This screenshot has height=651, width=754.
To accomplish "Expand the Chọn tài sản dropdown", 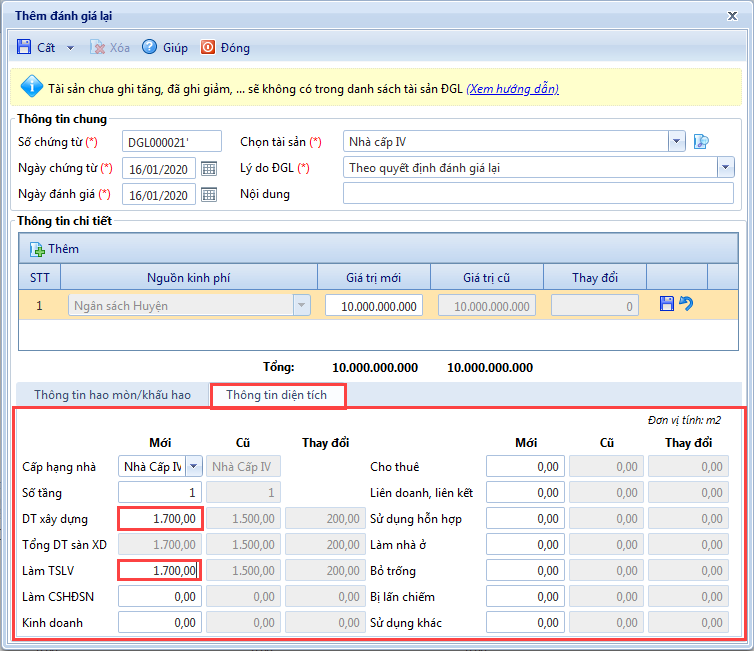I will tap(677, 141).
